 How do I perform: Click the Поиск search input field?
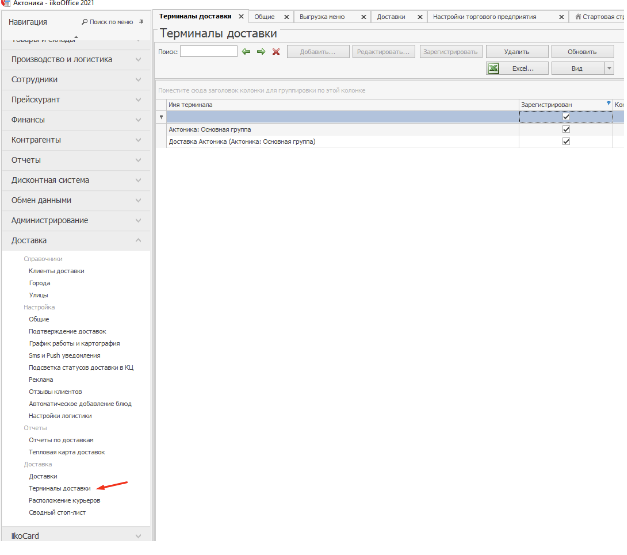208,51
